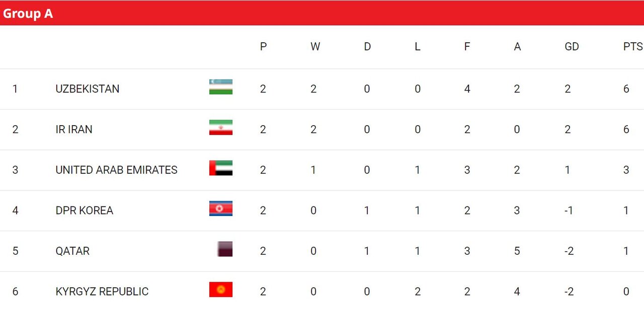The image size is (644, 310).
Task: Click the DPR Korea flag icon
Action: click(221, 209)
